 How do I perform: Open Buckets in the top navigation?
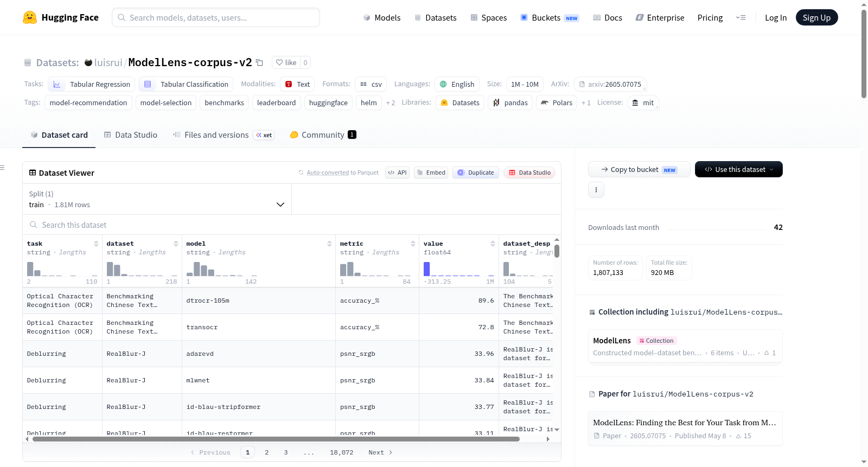pos(550,17)
